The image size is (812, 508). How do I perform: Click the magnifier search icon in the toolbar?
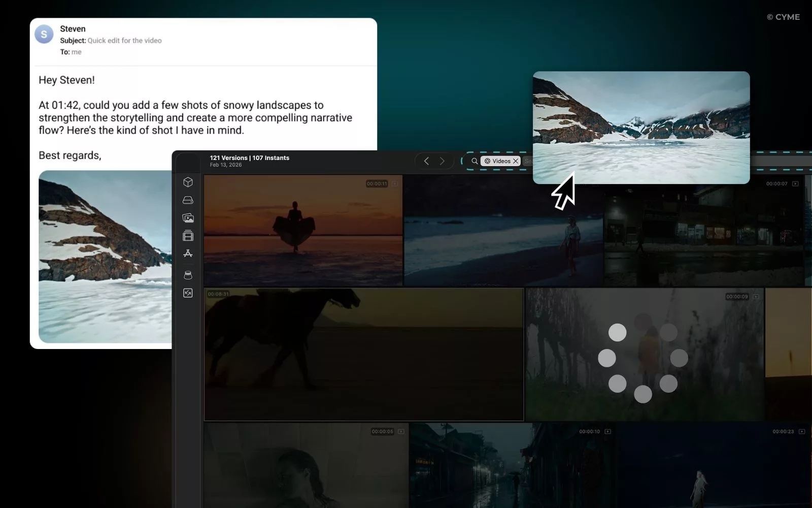click(x=474, y=161)
